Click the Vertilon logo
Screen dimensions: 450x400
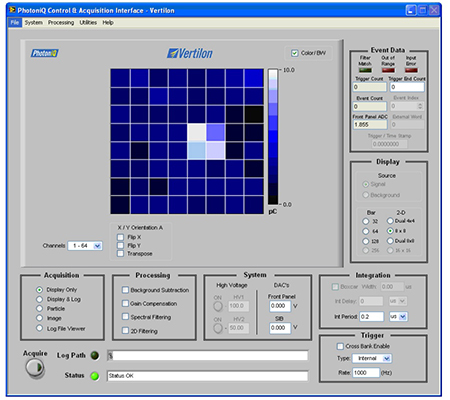pyautogui.click(x=190, y=53)
